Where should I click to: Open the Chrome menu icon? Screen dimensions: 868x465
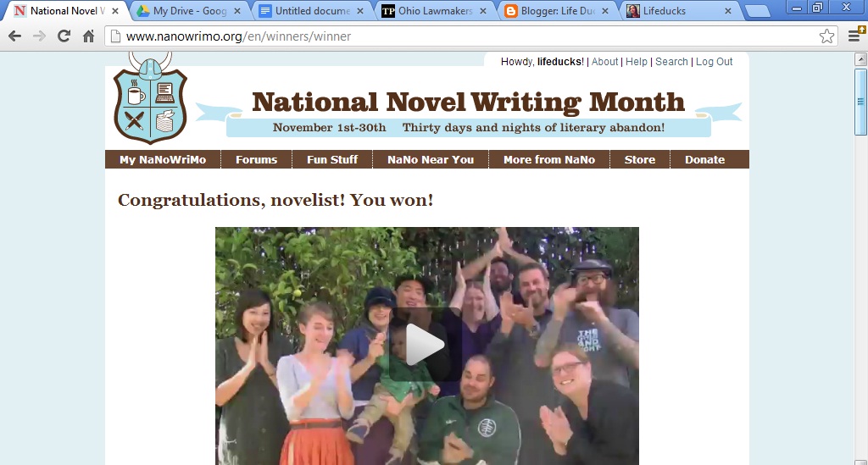tap(855, 36)
